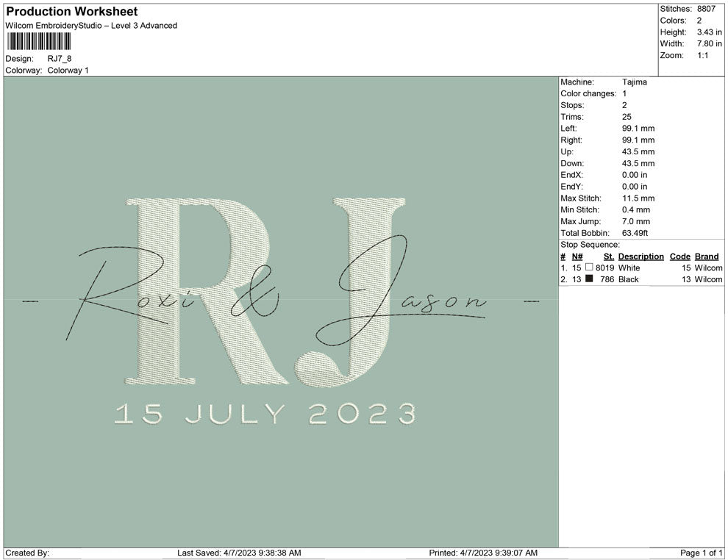This screenshot has height=560, width=728.
Task: Click the Code column header
Action: [x=679, y=256]
